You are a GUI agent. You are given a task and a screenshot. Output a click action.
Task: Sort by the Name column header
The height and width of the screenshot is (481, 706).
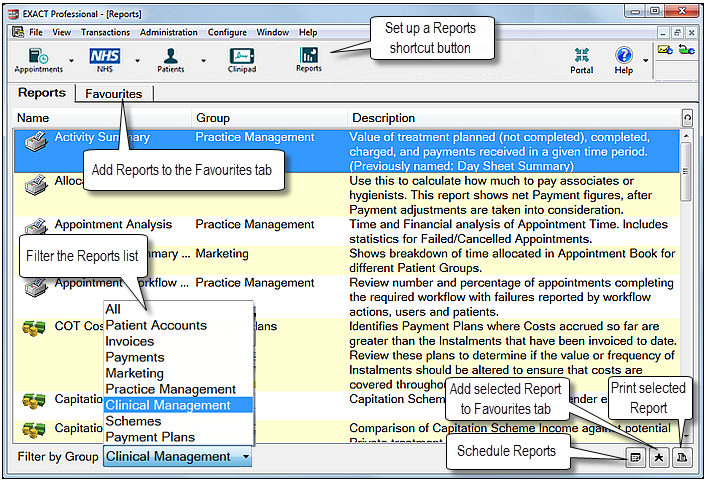[x=102, y=118]
